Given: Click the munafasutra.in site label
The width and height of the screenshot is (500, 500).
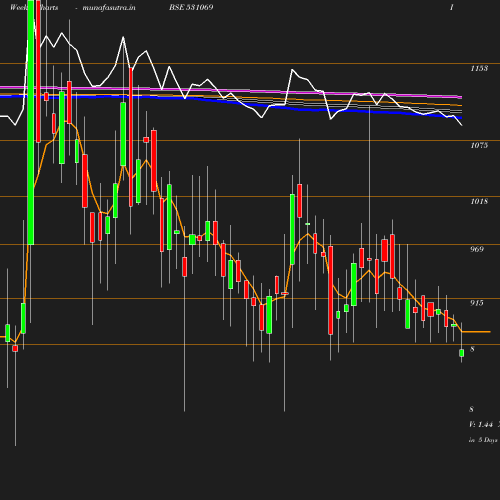Looking at the screenshot, I should [x=109, y=7].
